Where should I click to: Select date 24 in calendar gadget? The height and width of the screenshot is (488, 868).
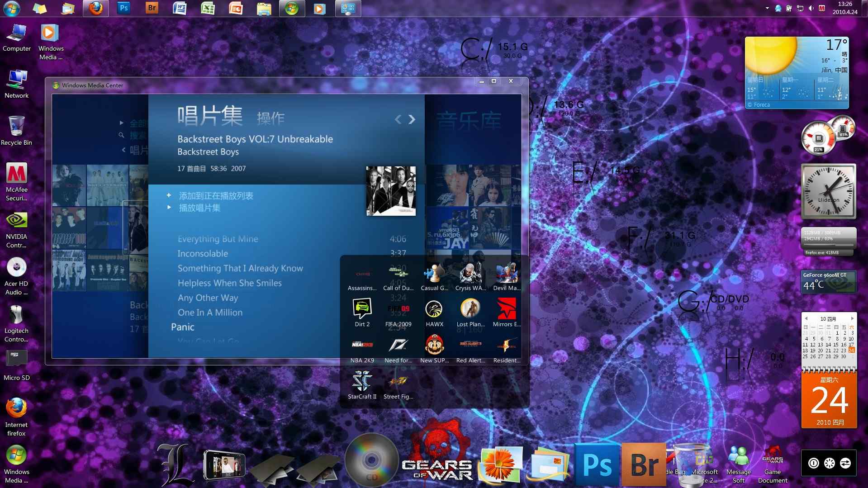851,350
